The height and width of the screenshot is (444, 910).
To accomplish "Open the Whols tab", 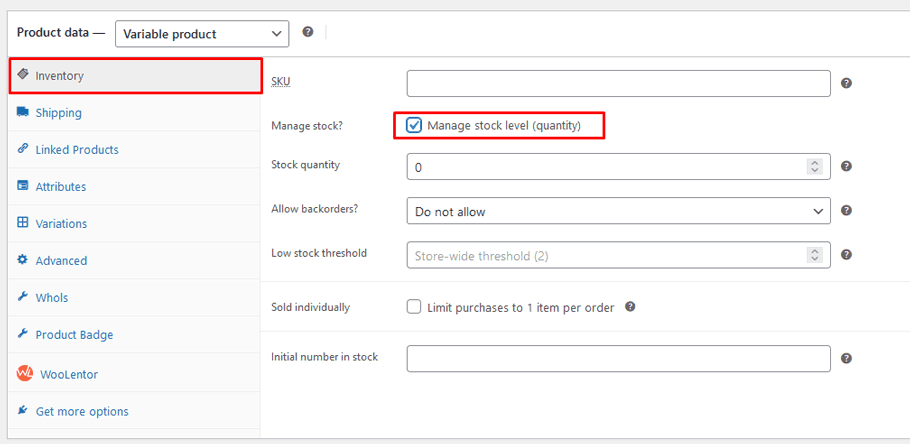I will click(x=135, y=298).
